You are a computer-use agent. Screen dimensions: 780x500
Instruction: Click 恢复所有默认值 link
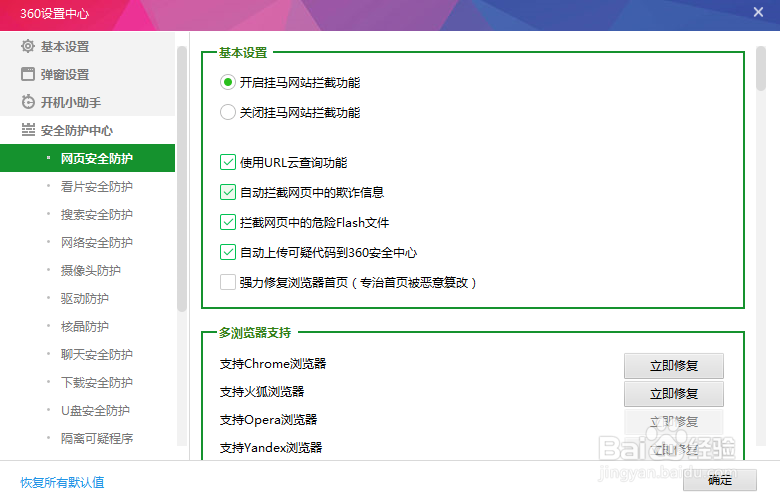pos(62,482)
